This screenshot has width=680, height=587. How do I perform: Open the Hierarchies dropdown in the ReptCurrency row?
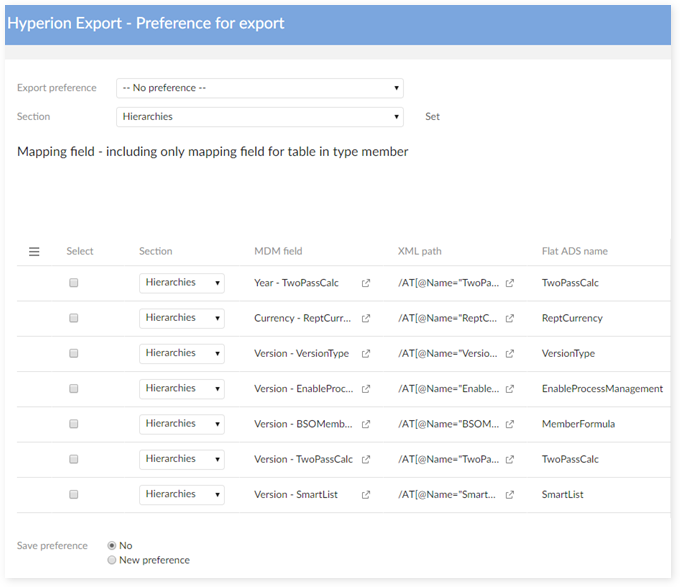pos(181,318)
